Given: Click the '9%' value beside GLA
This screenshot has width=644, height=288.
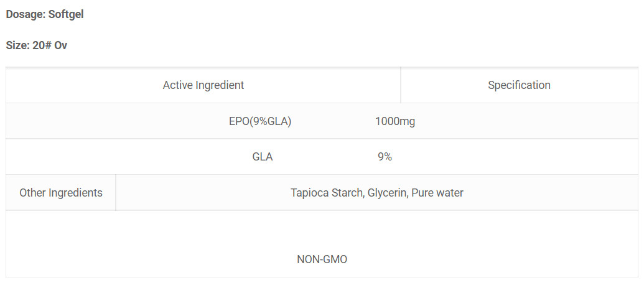Looking at the screenshot, I should coord(385,157).
